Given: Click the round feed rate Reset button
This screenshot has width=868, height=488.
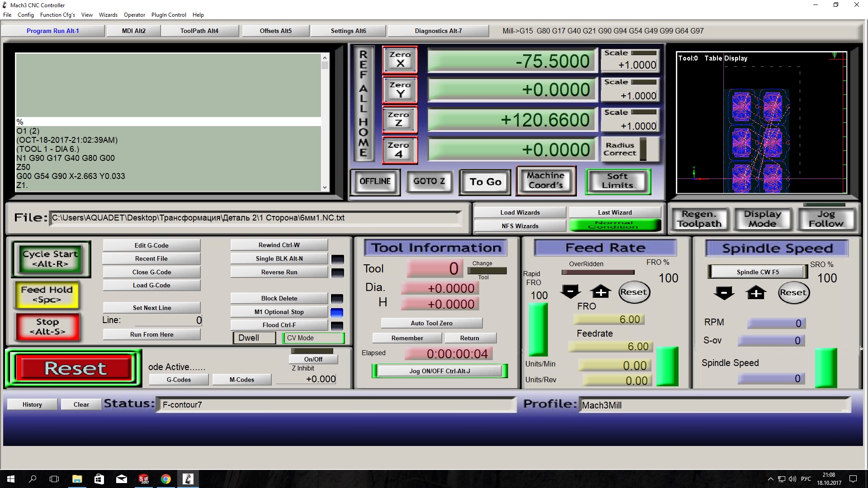Looking at the screenshot, I should (x=633, y=292).
